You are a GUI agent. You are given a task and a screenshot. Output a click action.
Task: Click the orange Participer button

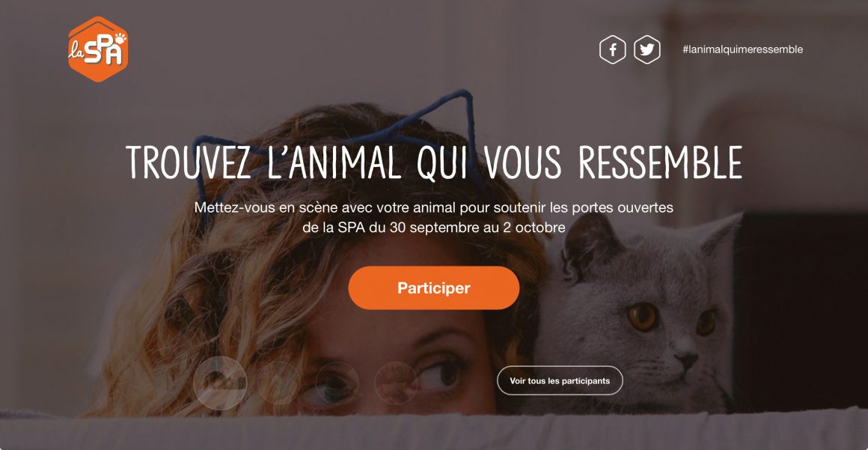[x=433, y=288]
